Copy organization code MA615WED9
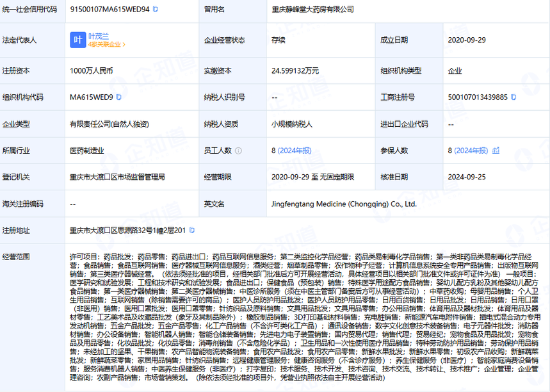Viewport: 550px width, 392px height. (119, 97)
